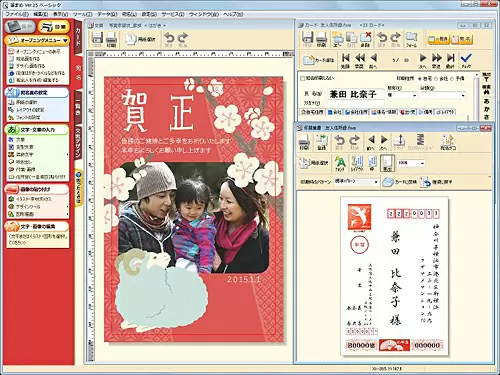Click the yellow print button in left sidebar
500x375 pixels.
point(54,27)
